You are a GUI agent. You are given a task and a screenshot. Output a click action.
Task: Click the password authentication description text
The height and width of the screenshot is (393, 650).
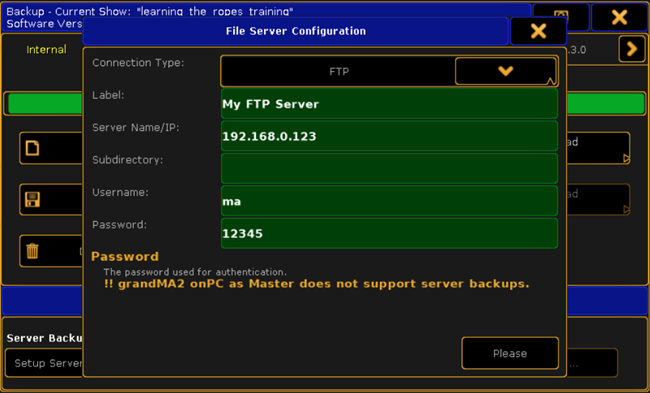click(195, 272)
